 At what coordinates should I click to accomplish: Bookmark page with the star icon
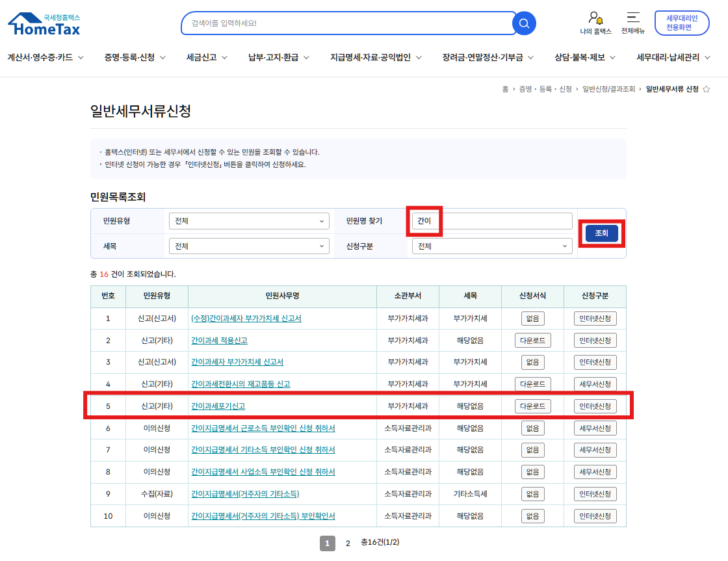[x=707, y=89]
